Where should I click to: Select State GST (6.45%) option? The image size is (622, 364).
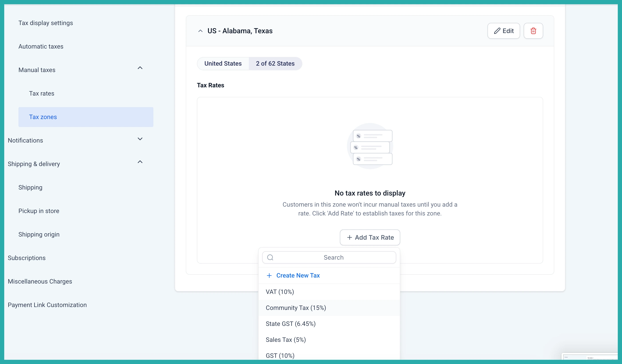329,324
